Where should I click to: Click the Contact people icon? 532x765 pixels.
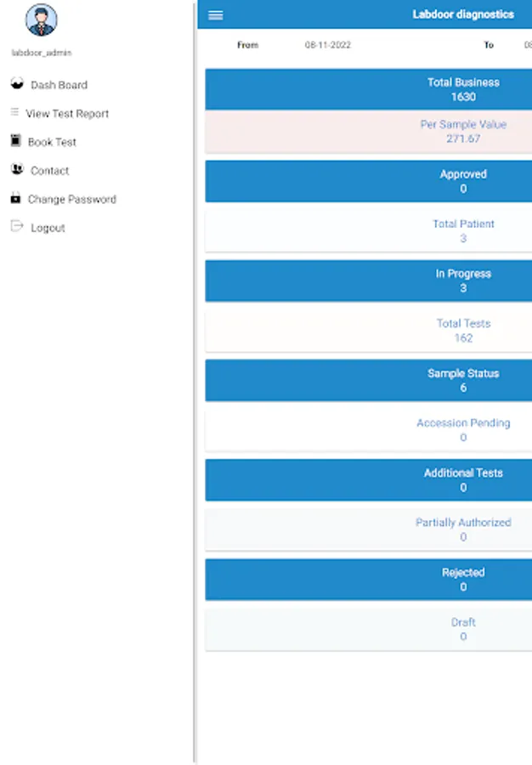pyautogui.click(x=16, y=169)
